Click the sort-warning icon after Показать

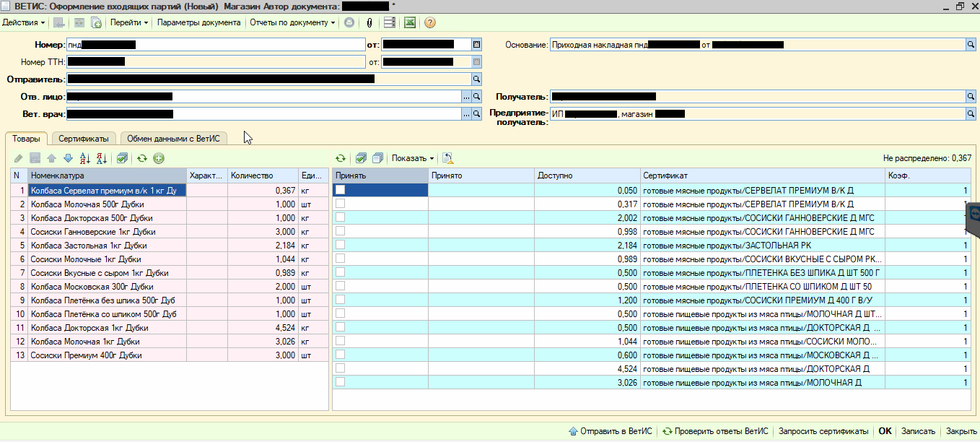click(447, 158)
